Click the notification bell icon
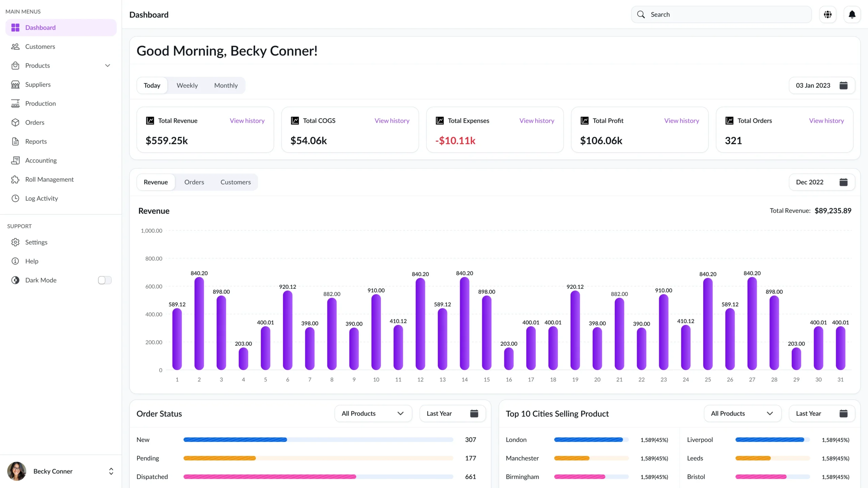This screenshot has width=868, height=488. [x=852, y=15]
